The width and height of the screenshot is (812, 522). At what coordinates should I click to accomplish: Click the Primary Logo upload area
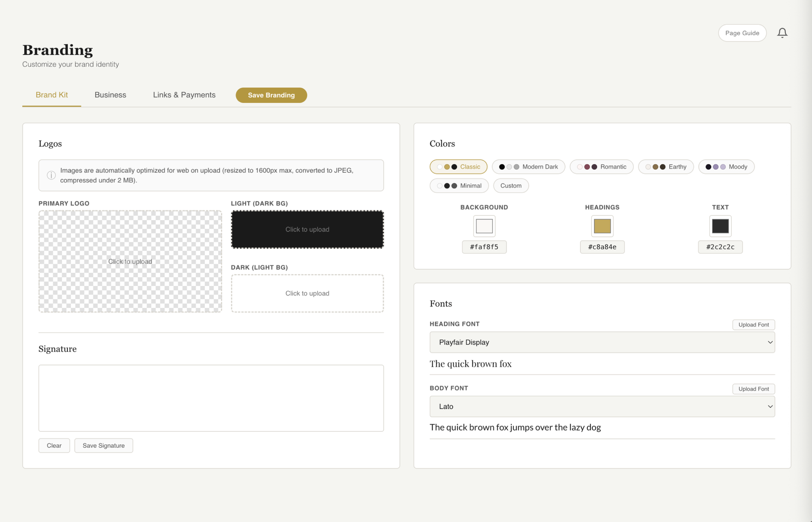tap(130, 261)
